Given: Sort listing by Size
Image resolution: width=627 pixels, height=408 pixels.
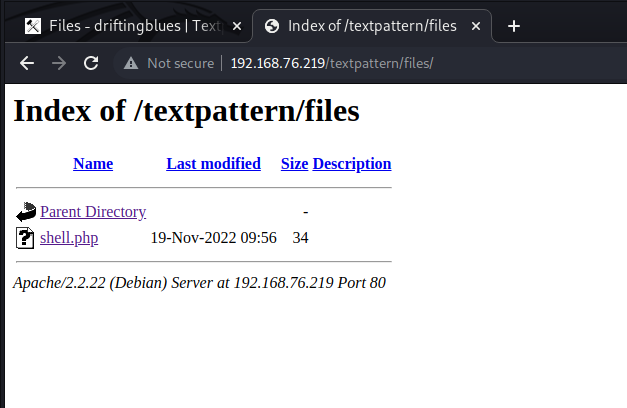Looking at the screenshot, I should pos(294,164).
